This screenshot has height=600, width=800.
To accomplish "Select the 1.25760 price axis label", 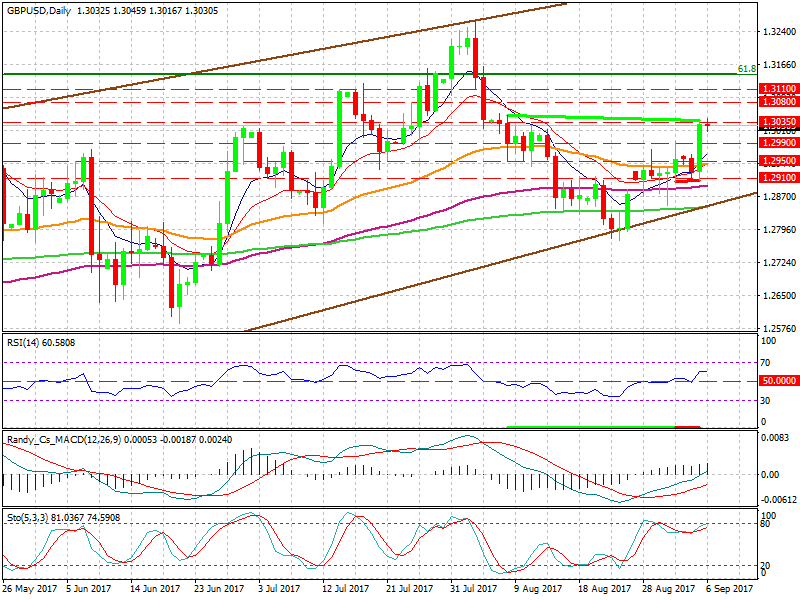I will [x=779, y=329].
